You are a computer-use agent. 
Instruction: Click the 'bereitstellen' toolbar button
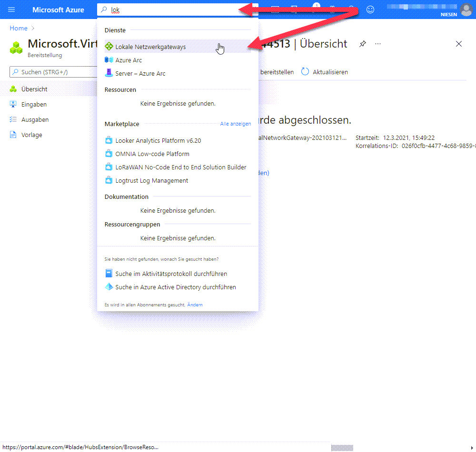click(x=277, y=72)
